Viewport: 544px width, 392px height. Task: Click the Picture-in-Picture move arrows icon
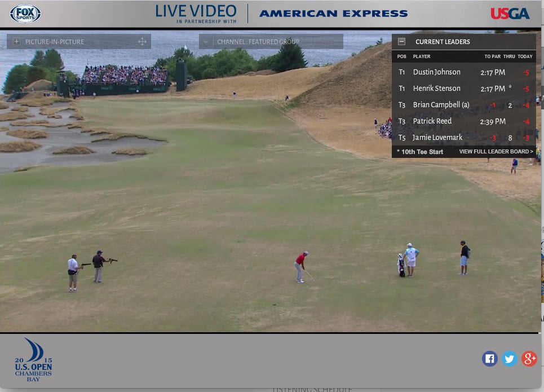tap(142, 42)
